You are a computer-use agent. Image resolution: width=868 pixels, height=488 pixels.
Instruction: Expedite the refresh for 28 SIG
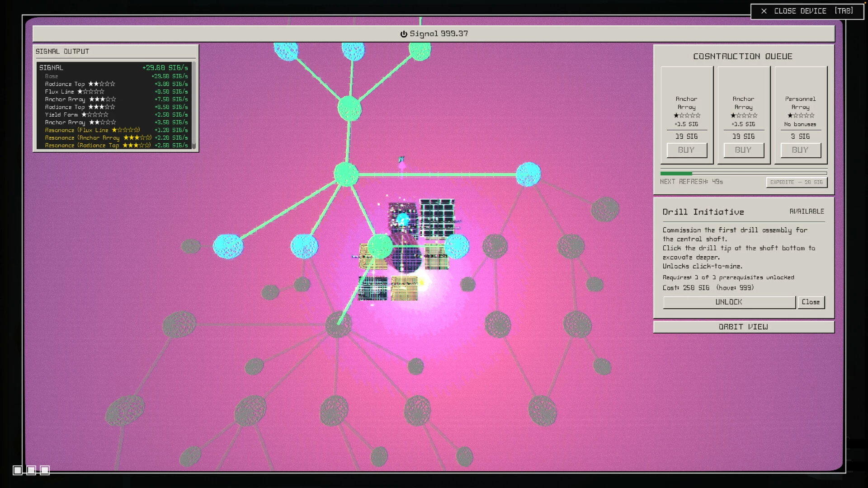(x=797, y=182)
